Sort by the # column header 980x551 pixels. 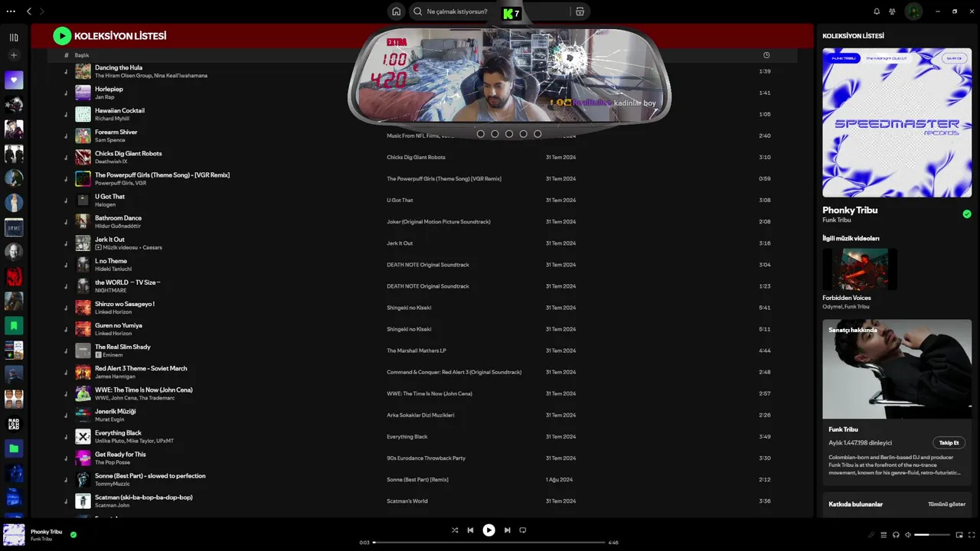(x=66, y=56)
